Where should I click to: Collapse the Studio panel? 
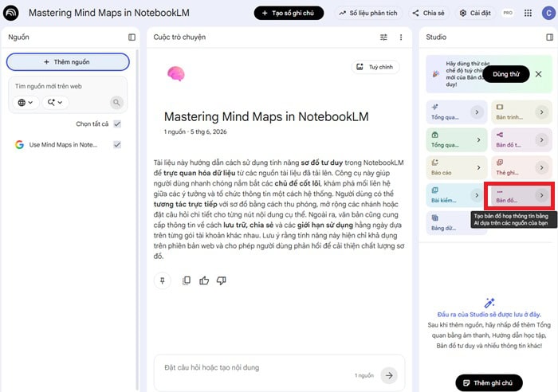[x=549, y=37]
